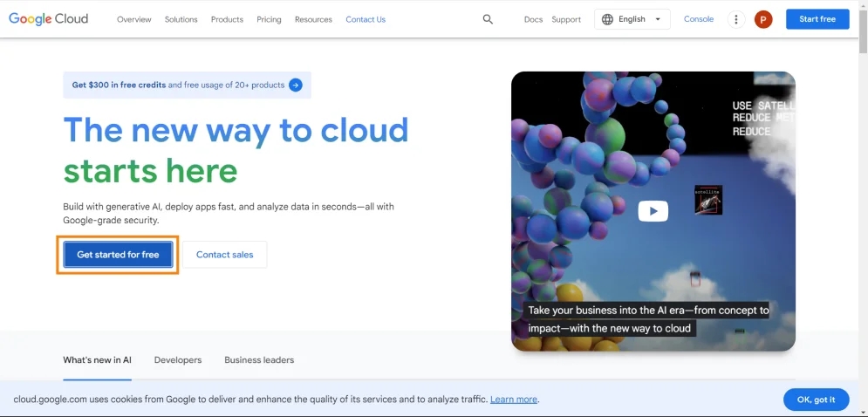Viewport: 868px width, 417px height.
Task: Click the Google Cloud logo
Action: click(48, 19)
